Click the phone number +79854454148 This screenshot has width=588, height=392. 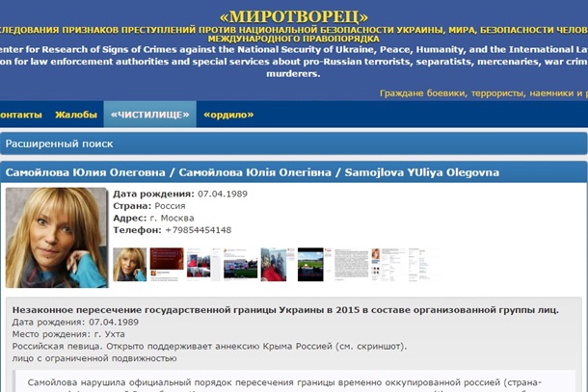198,230
